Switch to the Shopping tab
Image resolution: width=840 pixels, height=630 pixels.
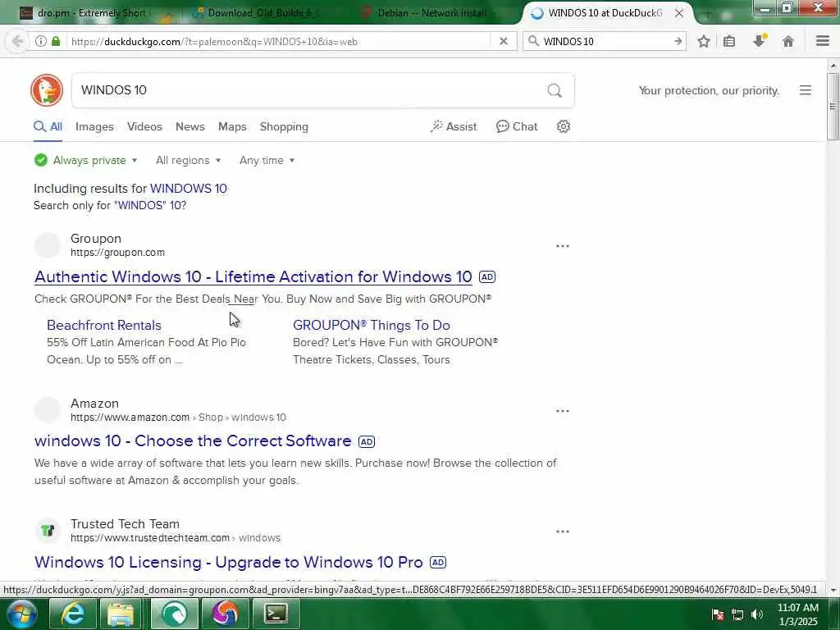284,126
